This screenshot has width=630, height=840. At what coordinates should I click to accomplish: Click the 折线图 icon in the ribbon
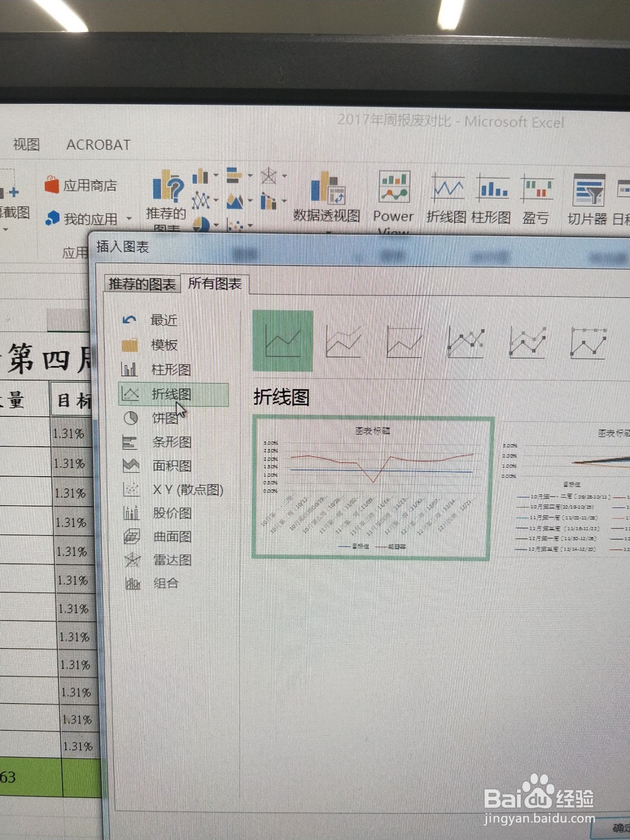[x=448, y=189]
